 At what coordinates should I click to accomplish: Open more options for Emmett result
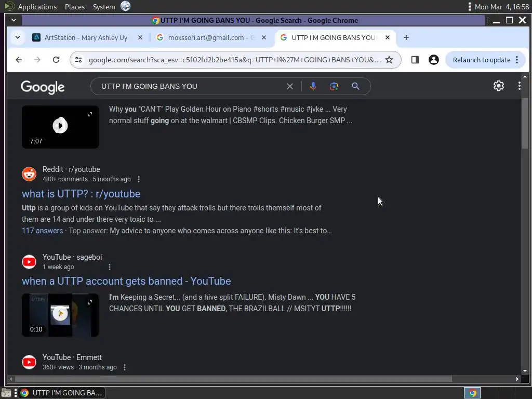pyautogui.click(x=125, y=367)
